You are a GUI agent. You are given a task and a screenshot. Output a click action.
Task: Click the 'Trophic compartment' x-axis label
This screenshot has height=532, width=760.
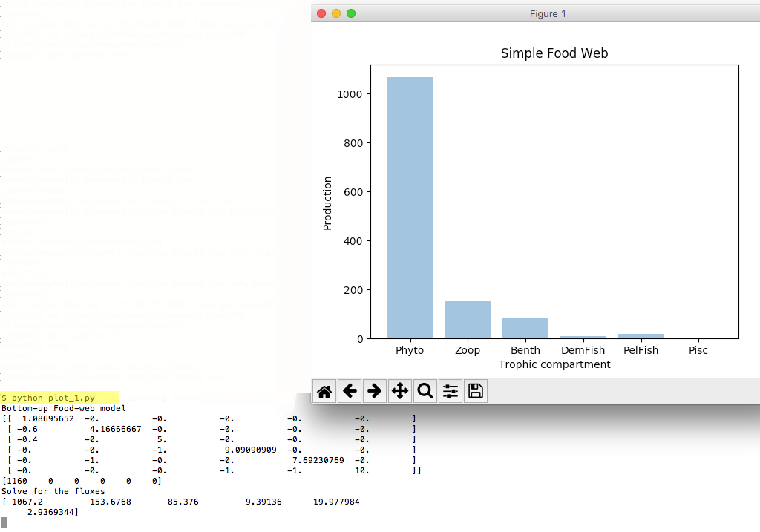[x=554, y=364]
